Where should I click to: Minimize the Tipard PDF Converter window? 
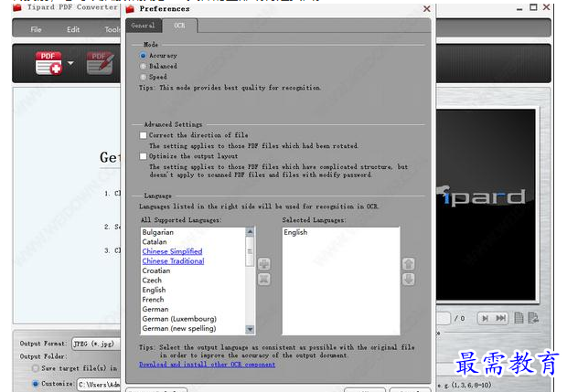point(519,8)
